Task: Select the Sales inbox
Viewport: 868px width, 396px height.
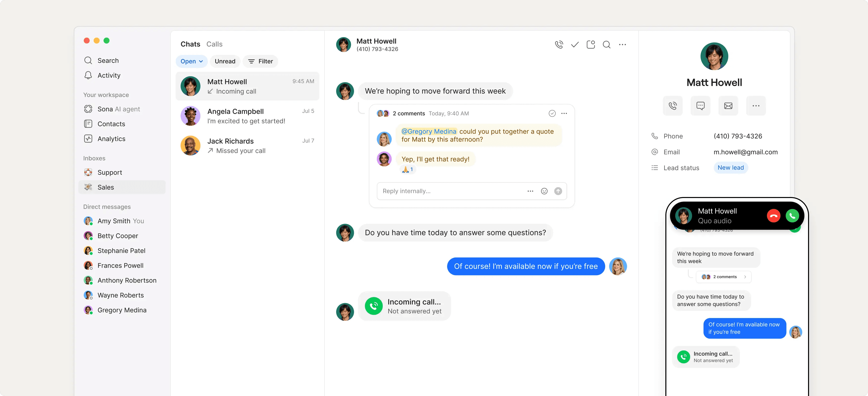Action: coord(122,187)
